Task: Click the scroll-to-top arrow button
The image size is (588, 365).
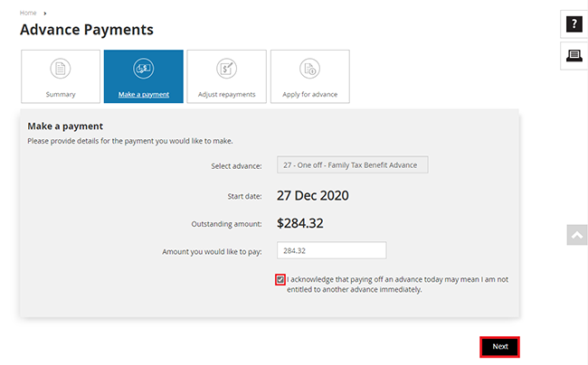Action: coord(577,235)
